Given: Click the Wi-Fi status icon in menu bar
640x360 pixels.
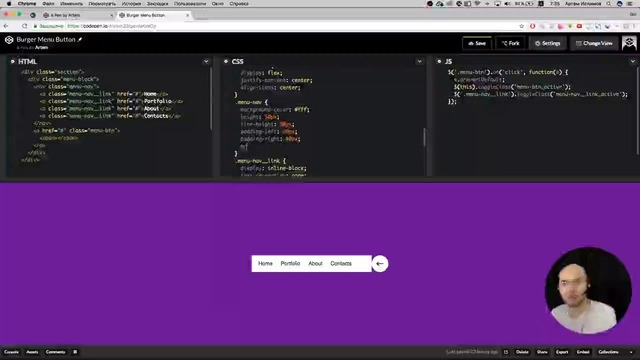Looking at the screenshot, I should coord(477,3).
